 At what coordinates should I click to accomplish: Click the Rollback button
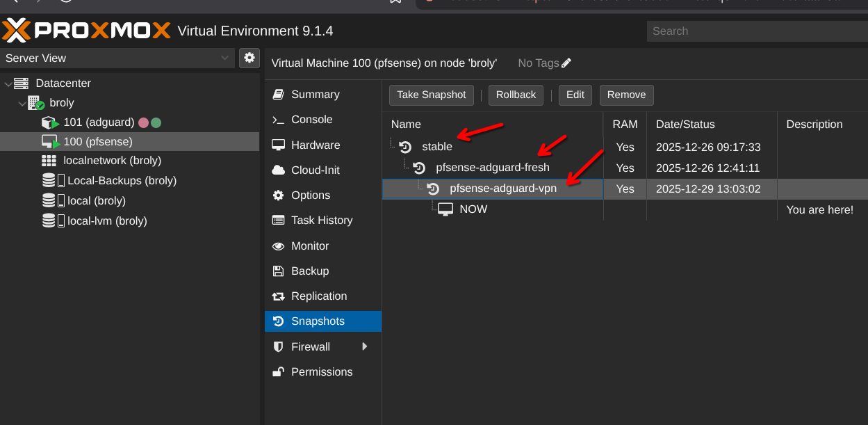click(516, 95)
